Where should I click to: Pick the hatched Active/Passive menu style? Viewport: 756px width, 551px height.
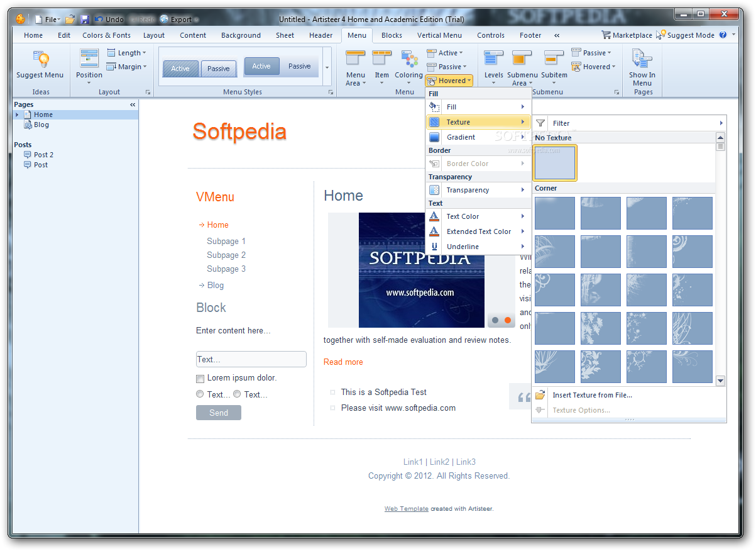click(x=199, y=69)
